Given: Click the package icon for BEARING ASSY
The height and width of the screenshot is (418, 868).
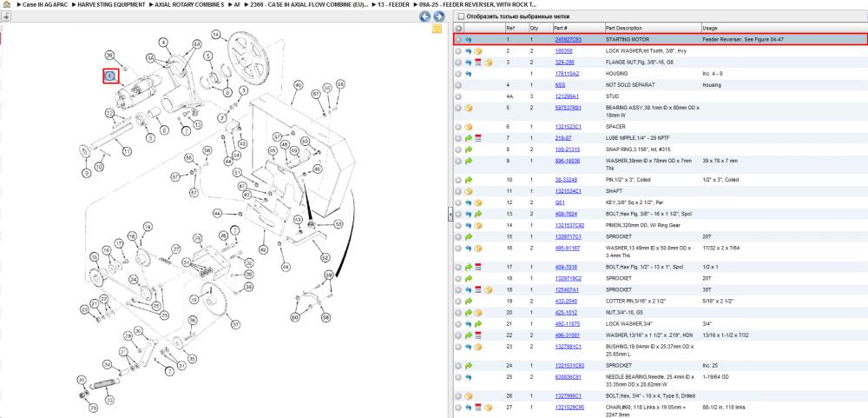Looking at the screenshot, I should [x=469, y=108].
